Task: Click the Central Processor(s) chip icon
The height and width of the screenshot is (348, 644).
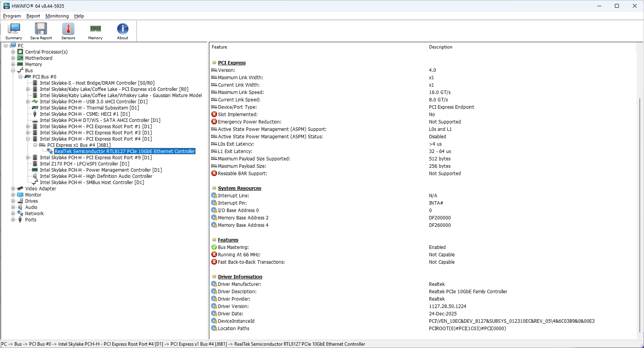Action: pyautogui.click(x=20, y=52)
